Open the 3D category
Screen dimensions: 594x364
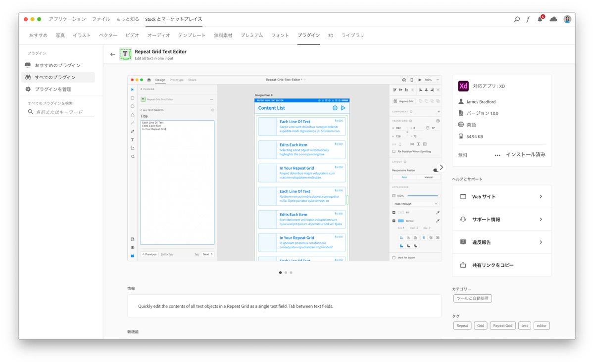click(331, 36)
